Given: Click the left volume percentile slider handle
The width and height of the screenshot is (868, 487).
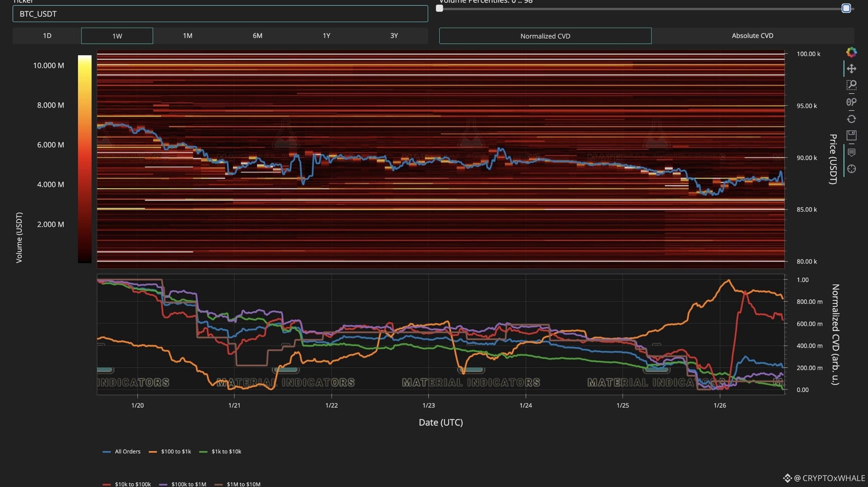Looking at the screenshot, I should (x=439, y=8).
